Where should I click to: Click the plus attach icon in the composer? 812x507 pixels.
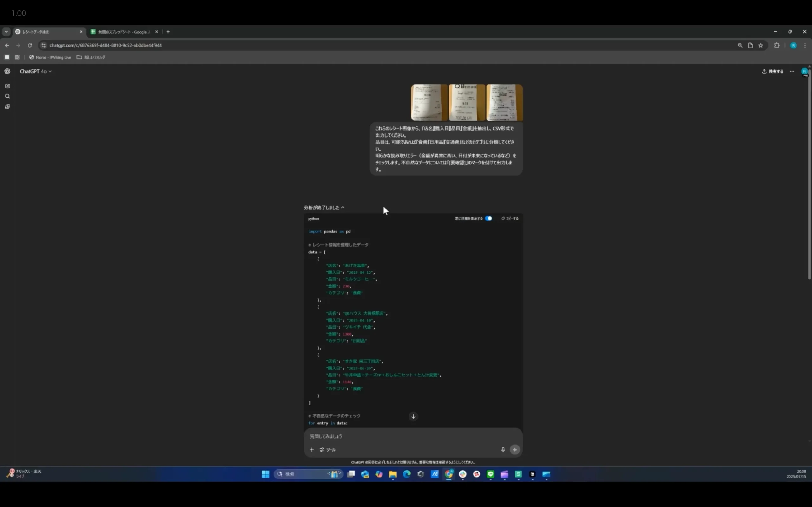(311, 450)
